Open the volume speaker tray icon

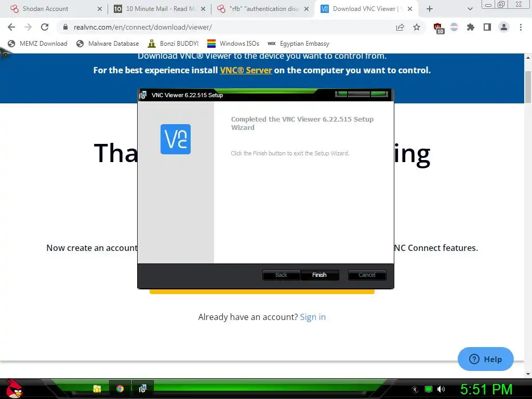(x=441, y=389)
